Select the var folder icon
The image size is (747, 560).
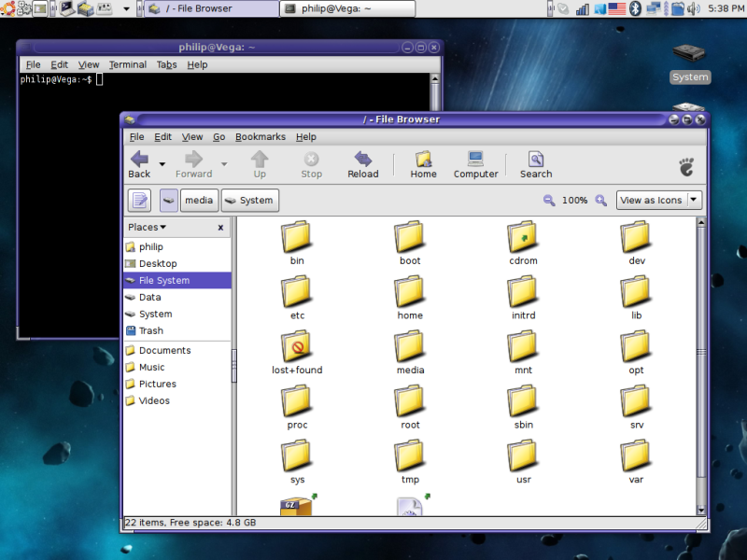coord(636,455)
